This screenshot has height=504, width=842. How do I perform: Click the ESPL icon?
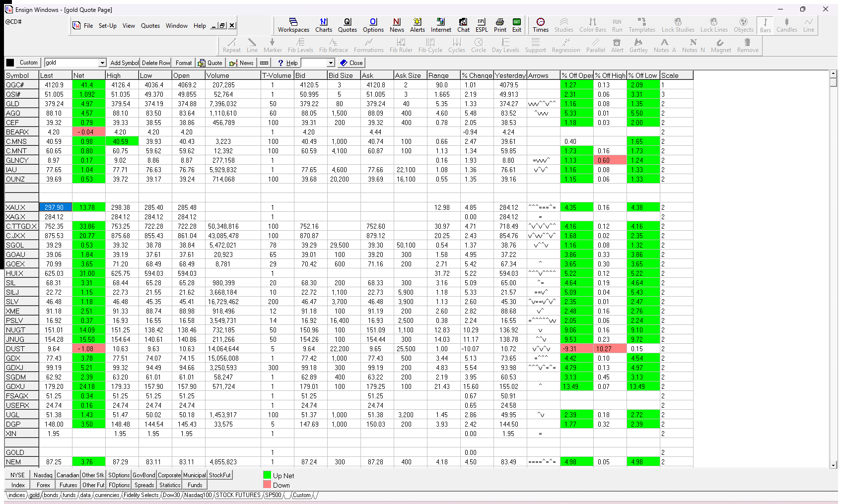(x=481, y=25)
